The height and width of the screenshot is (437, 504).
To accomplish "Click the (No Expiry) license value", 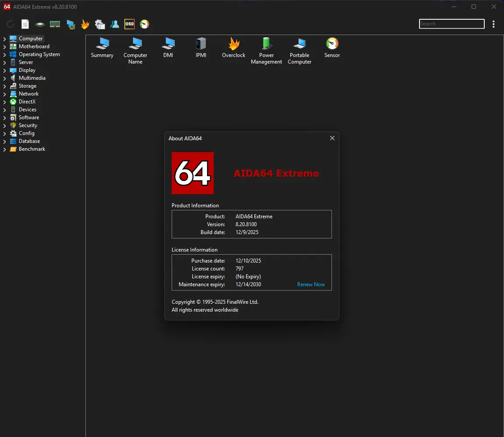I will (x=248, y=277).
